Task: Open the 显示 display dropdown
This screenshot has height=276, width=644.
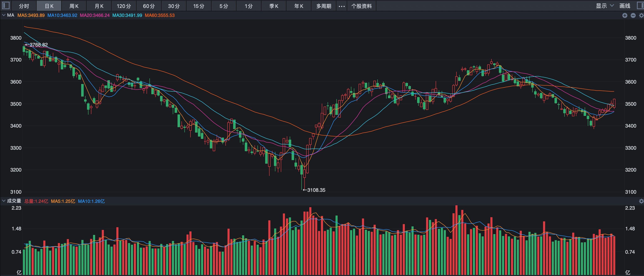Action: click(x=605, y=6)
